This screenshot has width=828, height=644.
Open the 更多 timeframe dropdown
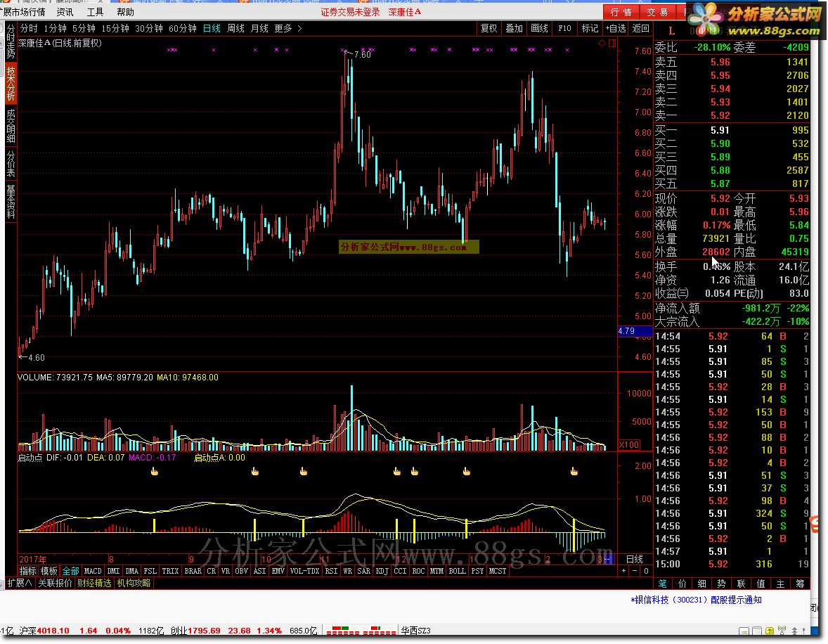(287, 28)
